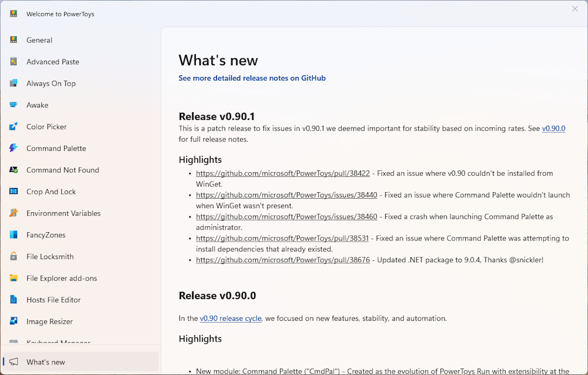Select the What's new label
The width and height of the screenshot is (588, 375).
[x=46, y=362]
